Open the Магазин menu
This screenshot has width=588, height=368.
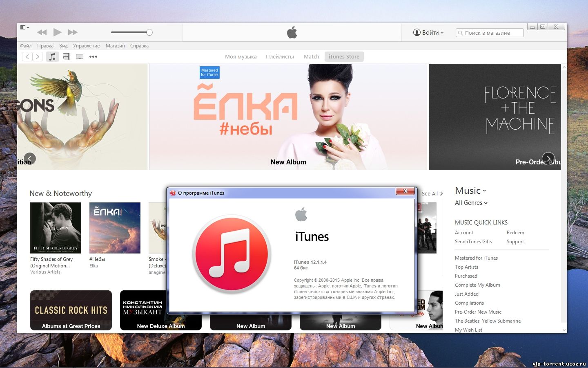click(115, 46)
